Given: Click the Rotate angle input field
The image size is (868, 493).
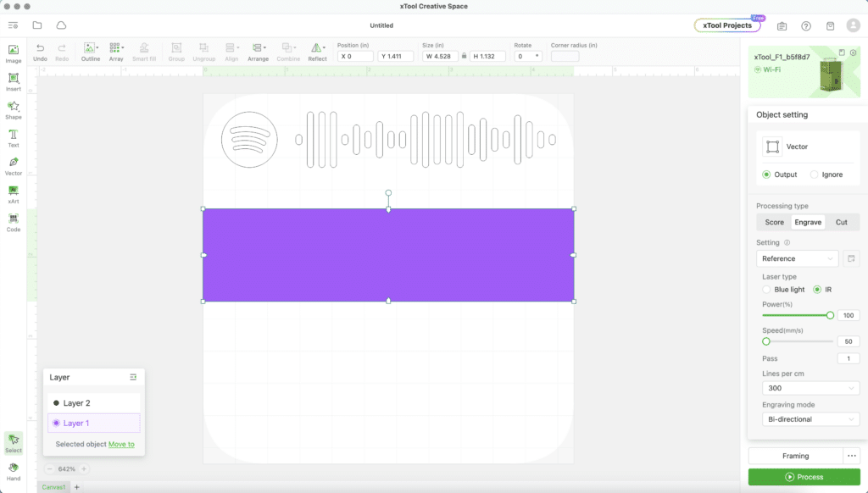Looking at the screenshot, I should [x=527, y=56].
